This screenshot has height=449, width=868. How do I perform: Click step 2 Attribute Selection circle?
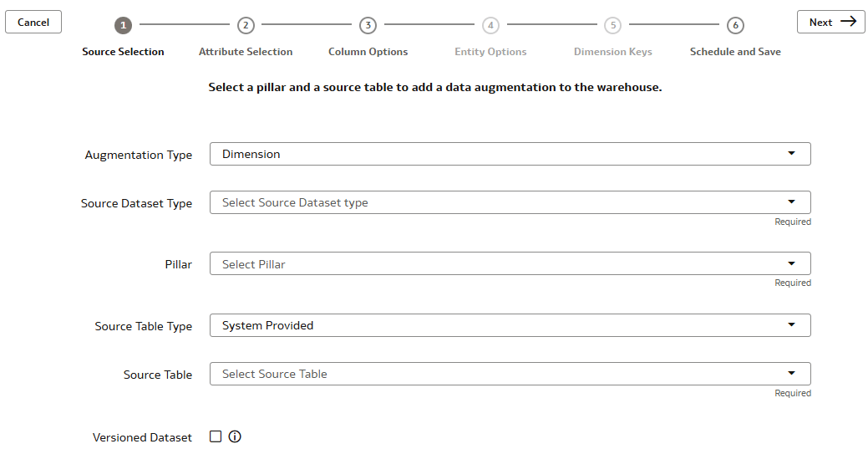[x=246, y=25]
